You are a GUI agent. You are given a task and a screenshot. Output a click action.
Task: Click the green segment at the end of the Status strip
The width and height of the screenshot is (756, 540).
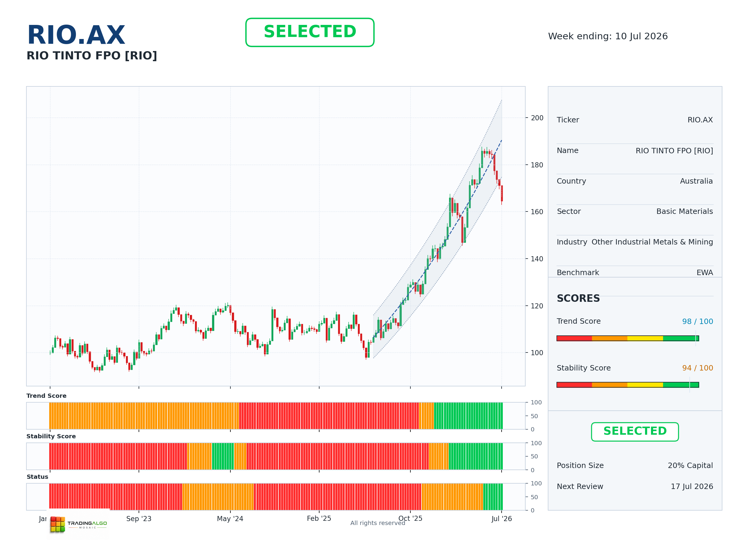tap(493, 497)
